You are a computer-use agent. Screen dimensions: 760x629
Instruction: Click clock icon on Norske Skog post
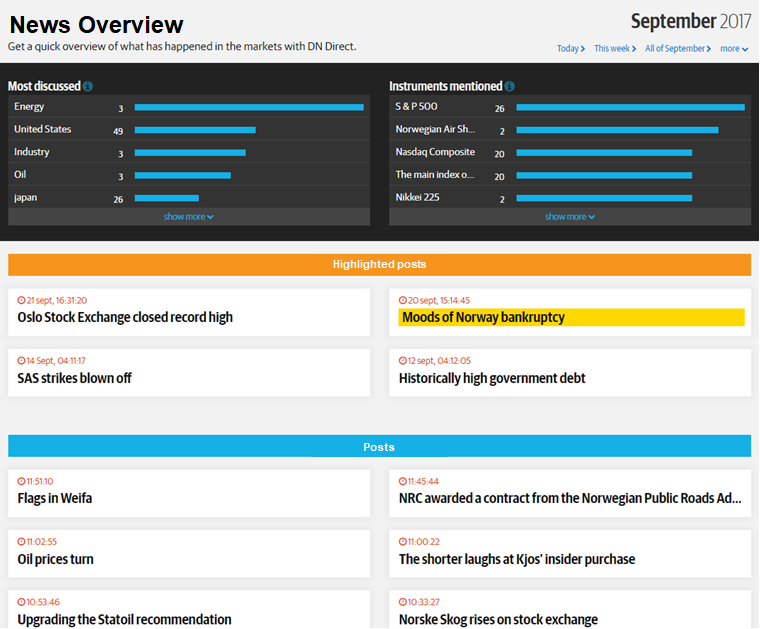[403, 602]
